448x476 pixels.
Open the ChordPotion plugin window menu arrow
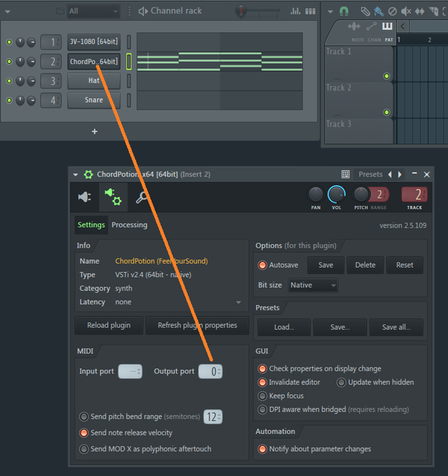coord(76,175)
